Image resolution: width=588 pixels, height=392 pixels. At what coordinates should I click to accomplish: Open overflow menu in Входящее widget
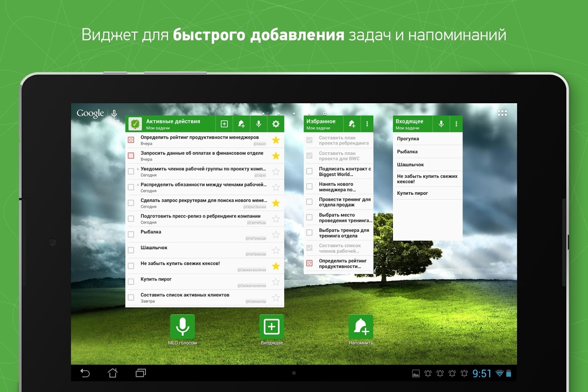click(456, 124)
